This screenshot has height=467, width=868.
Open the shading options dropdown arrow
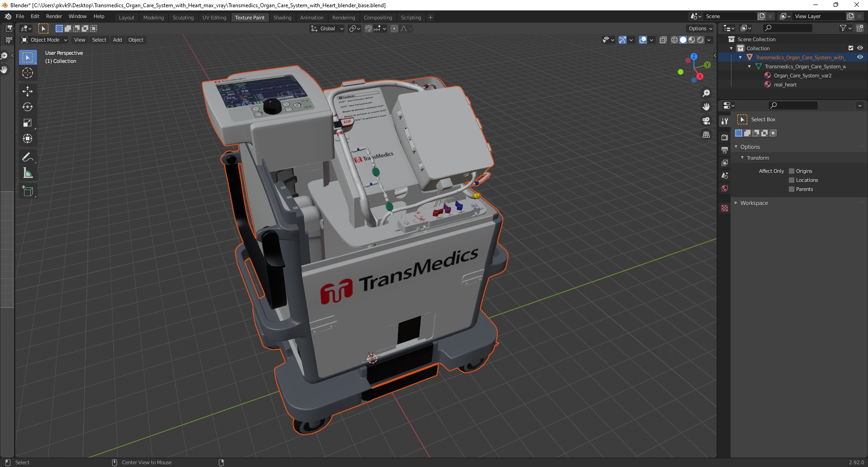coord(709,40)
